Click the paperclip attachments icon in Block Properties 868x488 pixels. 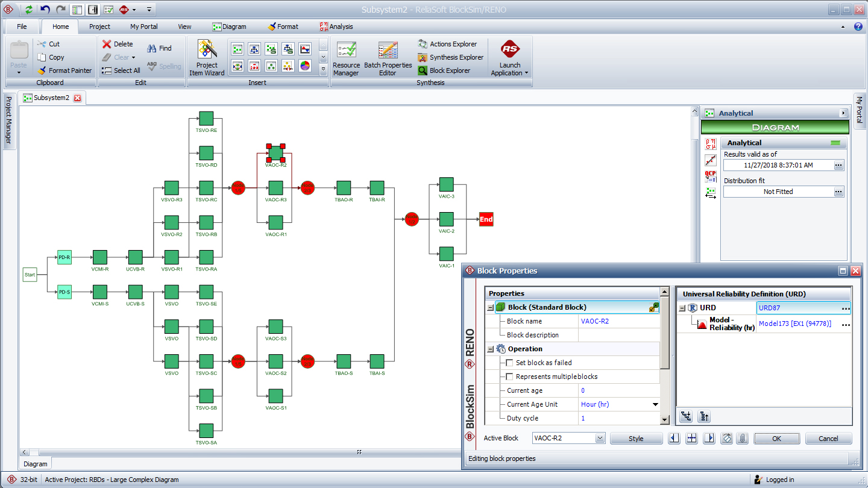pyautogui.click(x=743, y=439)
